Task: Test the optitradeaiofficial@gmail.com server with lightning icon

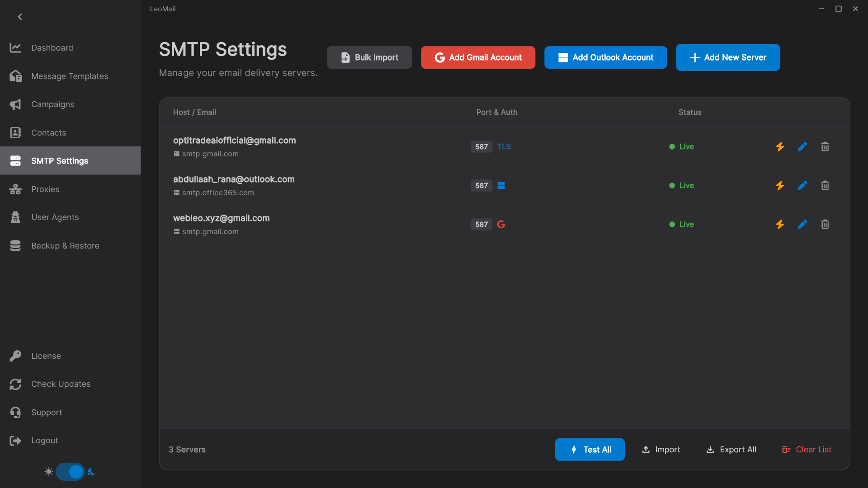Action: click(780, 147)
